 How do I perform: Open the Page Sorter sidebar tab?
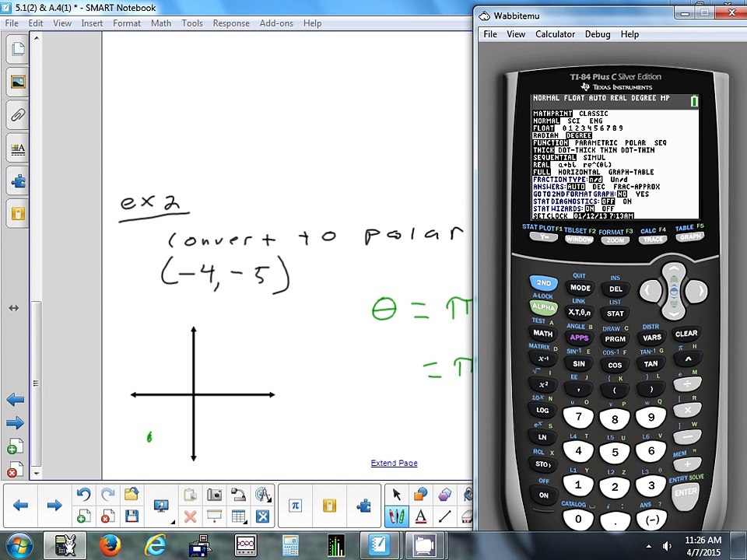coord(18,49)
